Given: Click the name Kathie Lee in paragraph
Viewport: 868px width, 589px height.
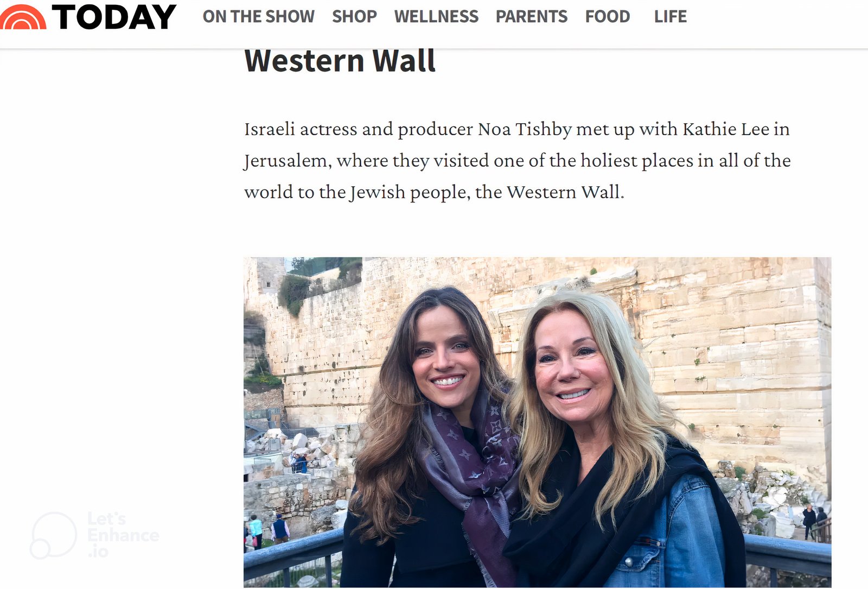Looking at the screenshot, I should click(x=726, y=129).
